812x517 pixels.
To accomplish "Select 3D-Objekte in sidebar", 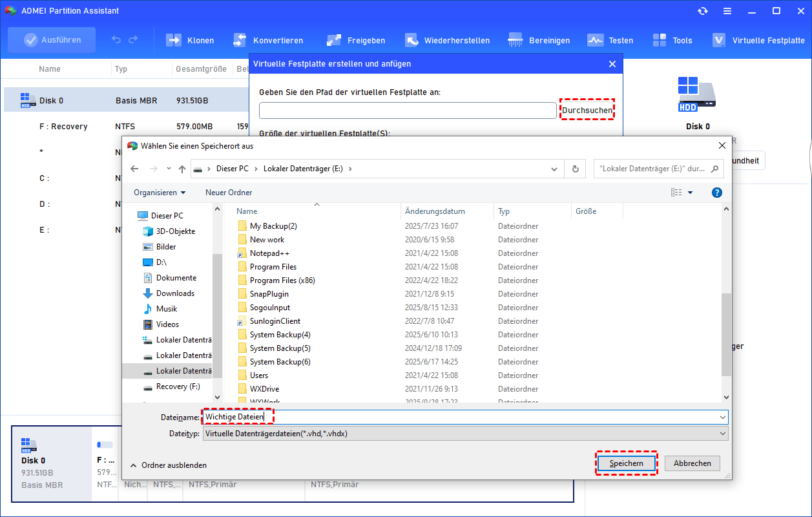I will tap(168, 231).
